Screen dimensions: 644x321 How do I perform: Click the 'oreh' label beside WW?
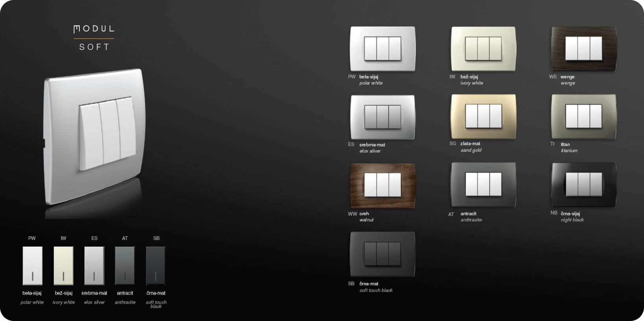(364, 214)
